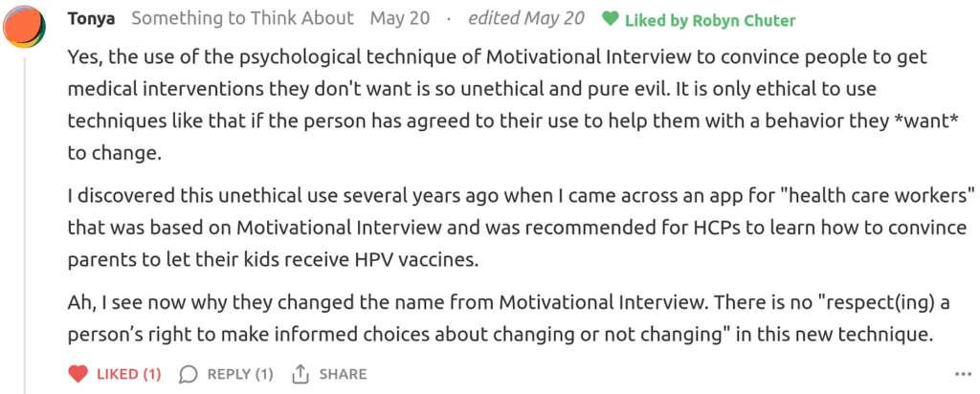Open the Tonya author name link
Image resolution: width=980 pixels, height=394 pixels.
(92, 19)
